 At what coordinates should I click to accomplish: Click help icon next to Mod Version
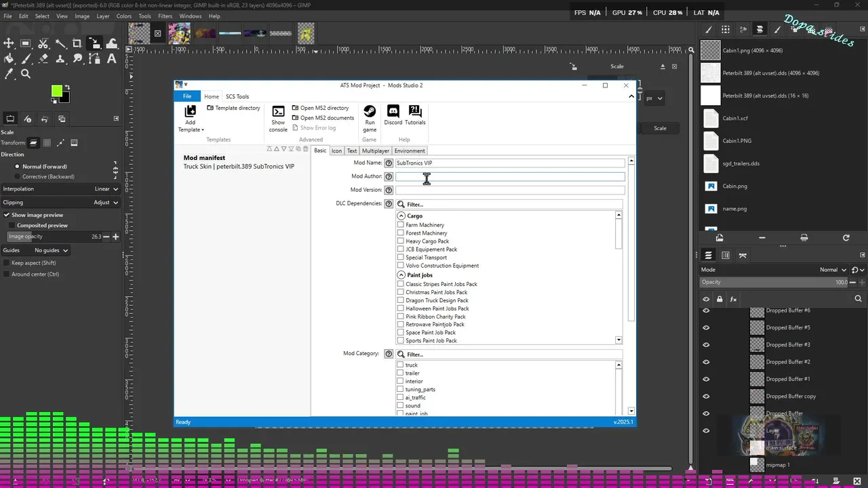pyautogui.click(x=389, y=190)
